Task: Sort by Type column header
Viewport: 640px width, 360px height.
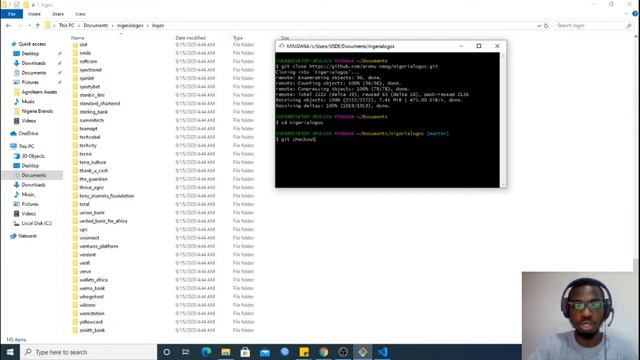Action: click(x=238, y=38)
